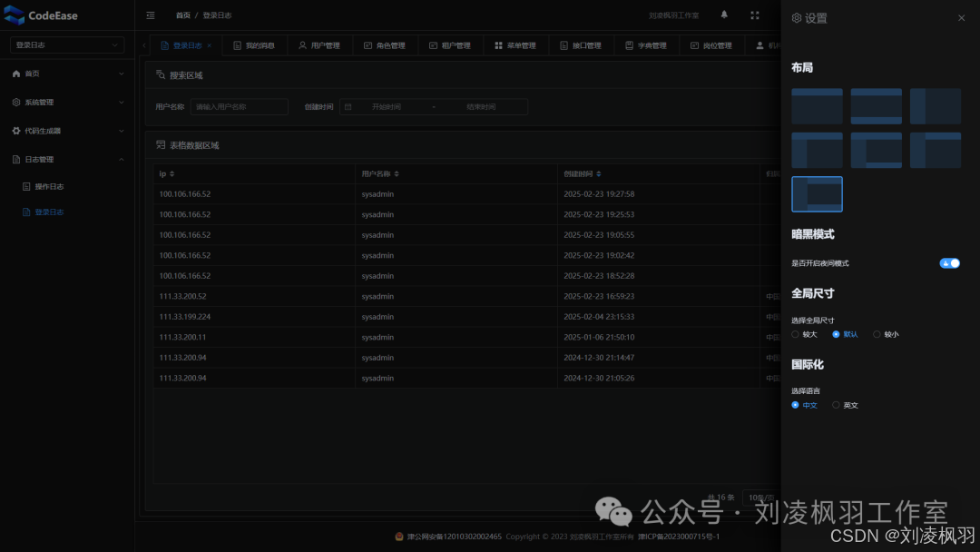The height and width of the screenshot is (552, 980).
Task: Switch to the 字典管理 tab
Action: click(647, 45)
